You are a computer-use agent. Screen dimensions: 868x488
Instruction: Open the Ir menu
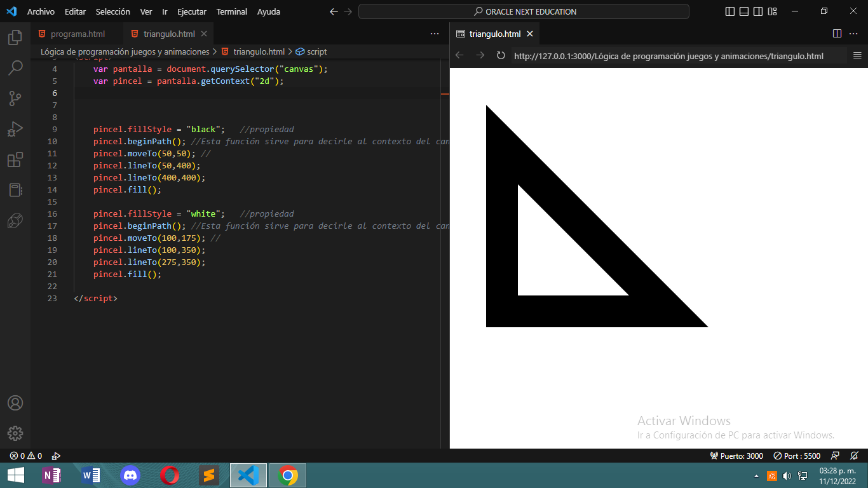[x=165, y=11]
